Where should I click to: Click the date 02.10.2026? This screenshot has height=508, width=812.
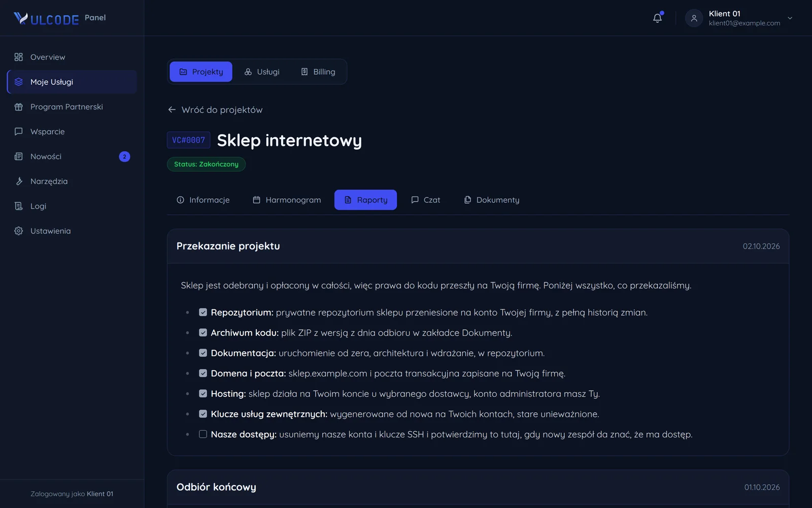pyautogui.click(x=761, y=246)
